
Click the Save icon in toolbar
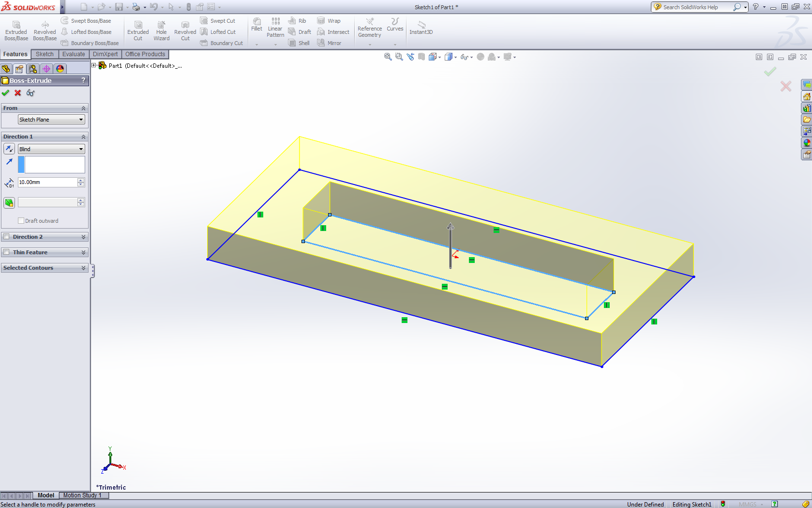tap(119, 7)
